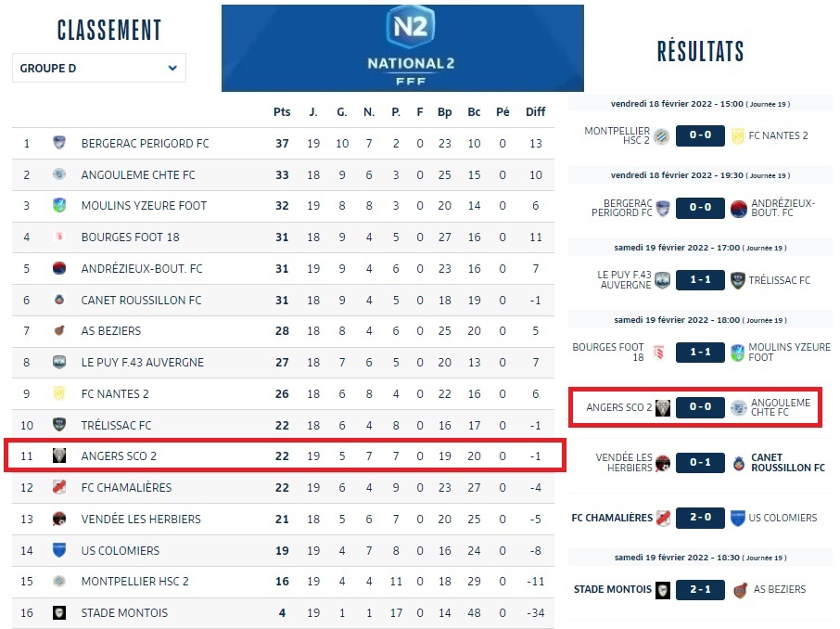Click Trélissac FC crest in results list
This screenshot has height=629, width=840.
click(x=738, y=280)
